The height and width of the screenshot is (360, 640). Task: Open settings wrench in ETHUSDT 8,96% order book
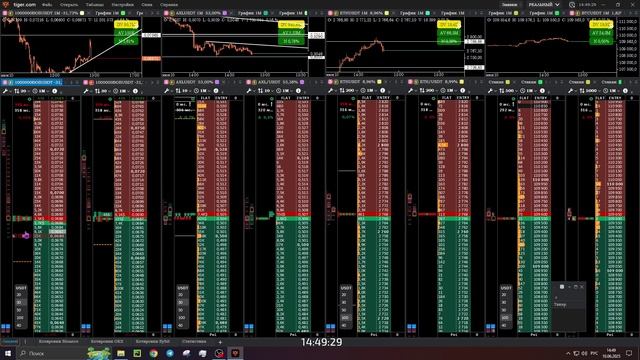tap(331, 91)
